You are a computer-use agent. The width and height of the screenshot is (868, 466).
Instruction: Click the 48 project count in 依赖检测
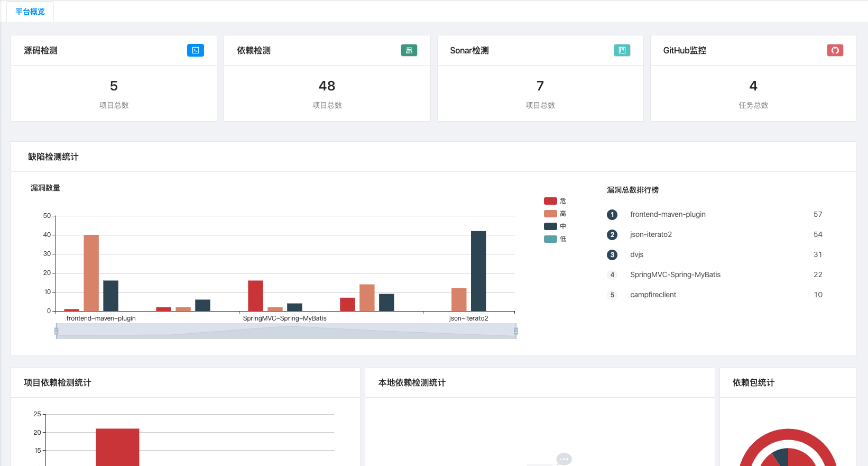point(327,86)
